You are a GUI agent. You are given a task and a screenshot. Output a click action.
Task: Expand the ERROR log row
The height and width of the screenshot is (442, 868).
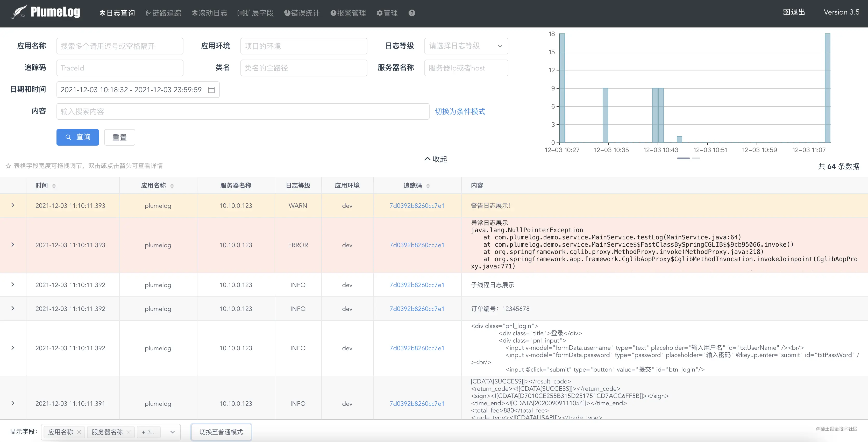pyautogui.click(x=13, y=245)
